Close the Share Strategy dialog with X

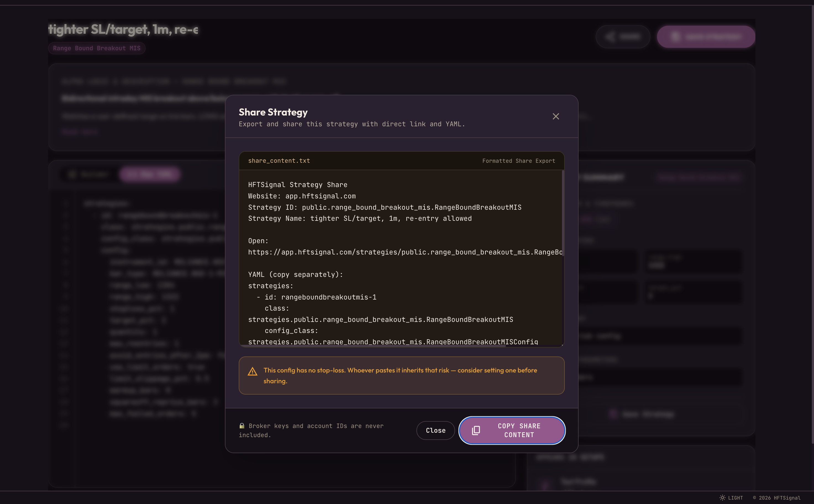(556, 116)
